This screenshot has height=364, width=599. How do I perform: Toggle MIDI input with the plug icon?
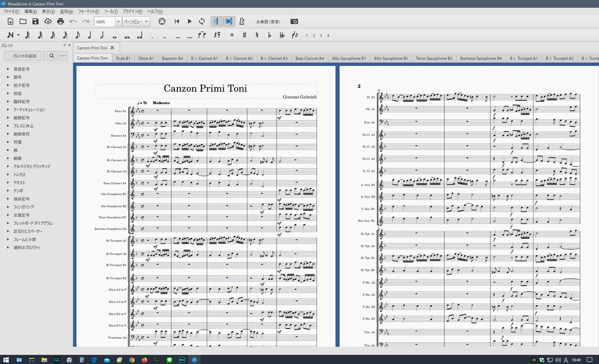tap(162, 21)
